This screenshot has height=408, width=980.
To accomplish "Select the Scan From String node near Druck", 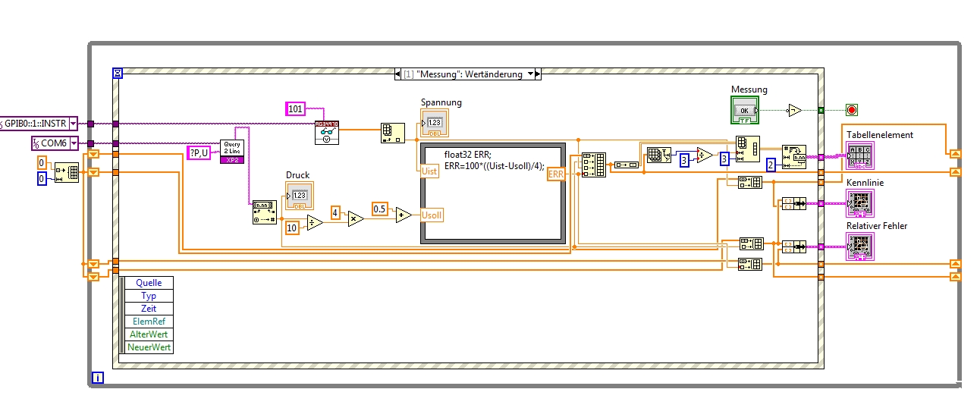I will pos(265,212).
